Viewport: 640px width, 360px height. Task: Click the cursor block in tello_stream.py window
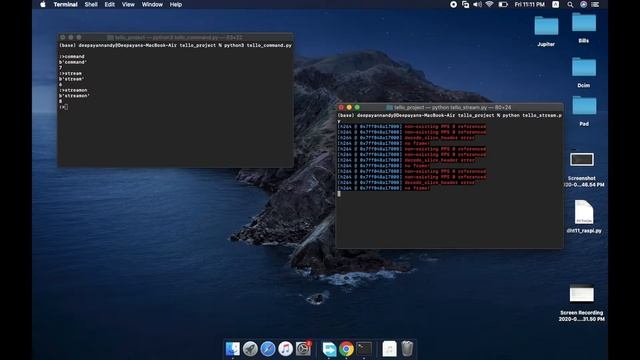(x=339, y=194)
